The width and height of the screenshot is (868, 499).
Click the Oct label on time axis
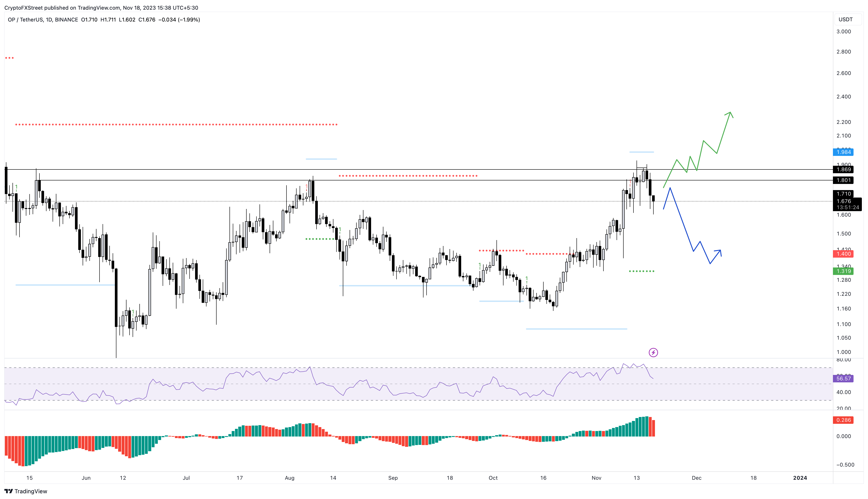[x=493, y=478]
